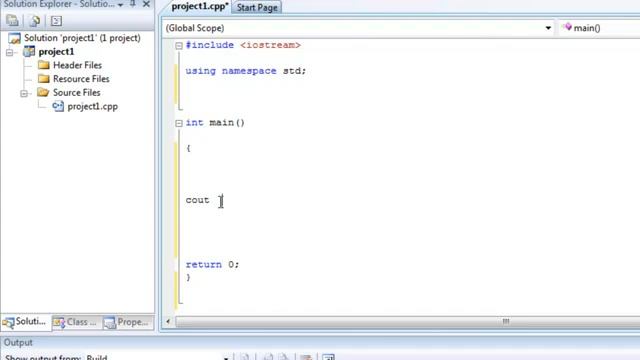
Task: Click 'int main()' function text
Action: click(x=215, y=122)
